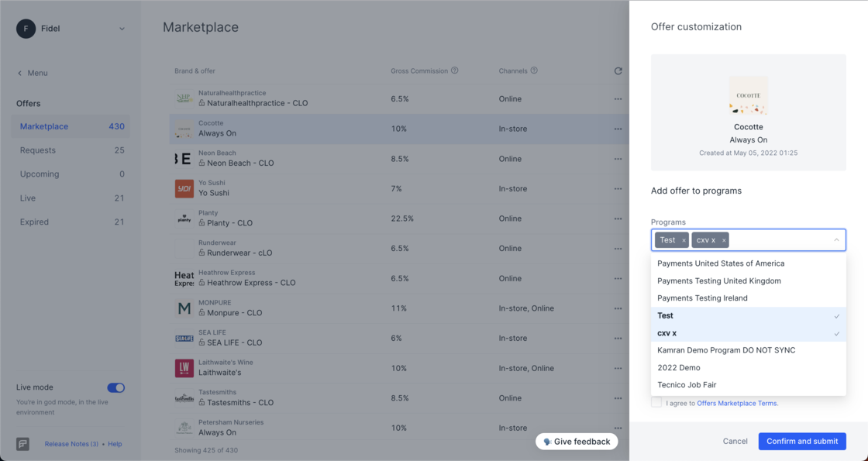Viewport: 868px width, 461px height.
Task: Click the Give feedback button
Action: click(x=577, y=442)
